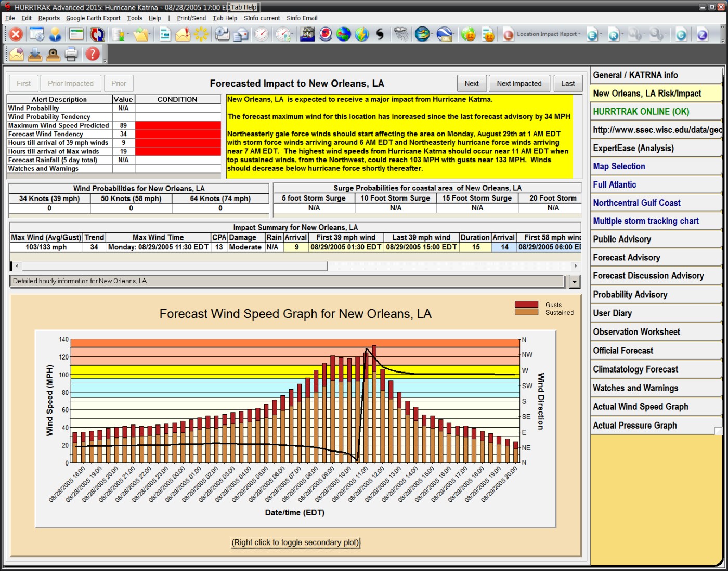Expand the detailed hourly information dropdown
This screenshot has width=728, height=571.
(x=574, y=282)
